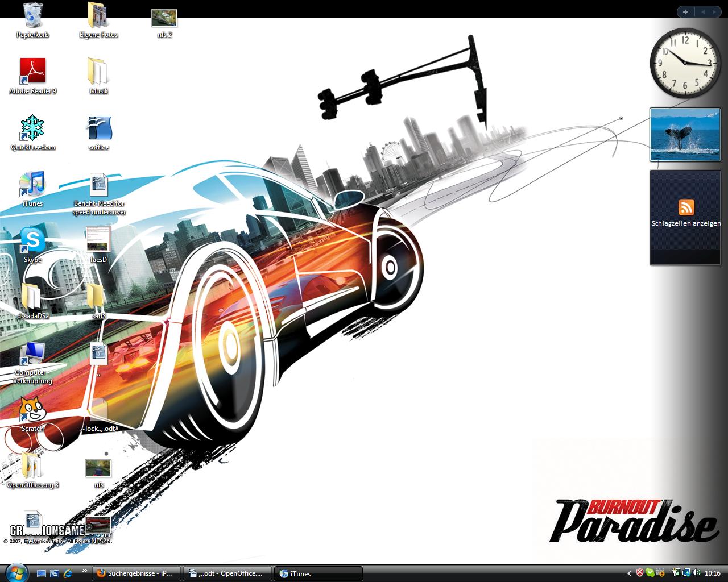This screenshot has width=728, height=582.
Task: Go to next sidebar gadget page
Action: pos(714,11)
